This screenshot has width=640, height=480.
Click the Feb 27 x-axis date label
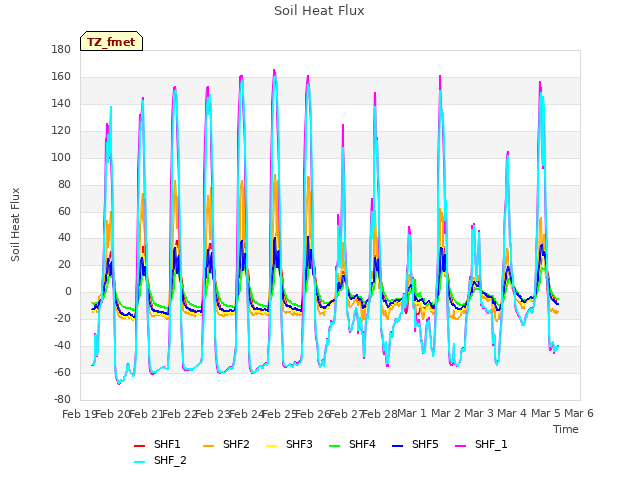pos(346,414)
